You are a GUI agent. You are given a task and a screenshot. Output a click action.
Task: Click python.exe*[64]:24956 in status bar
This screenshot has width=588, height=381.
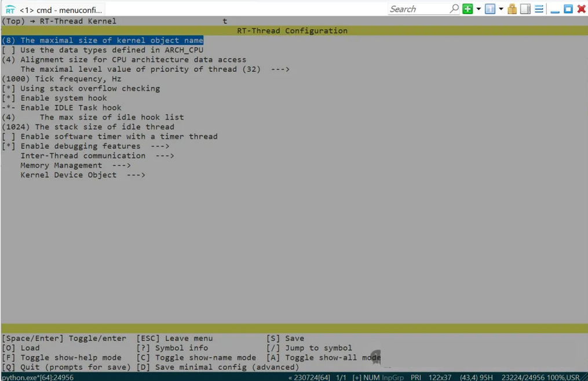tap(38, 377)
